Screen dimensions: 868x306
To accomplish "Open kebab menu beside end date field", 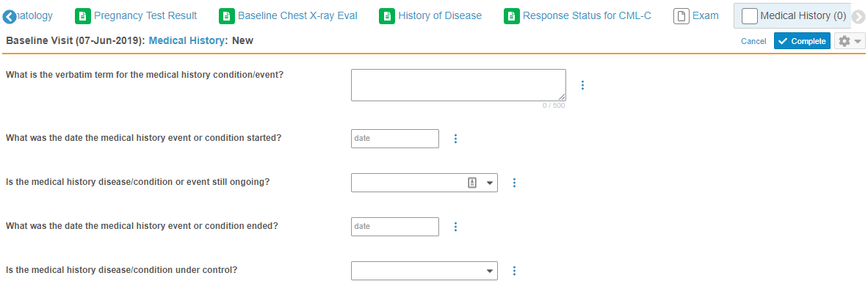I will [455, 227].
